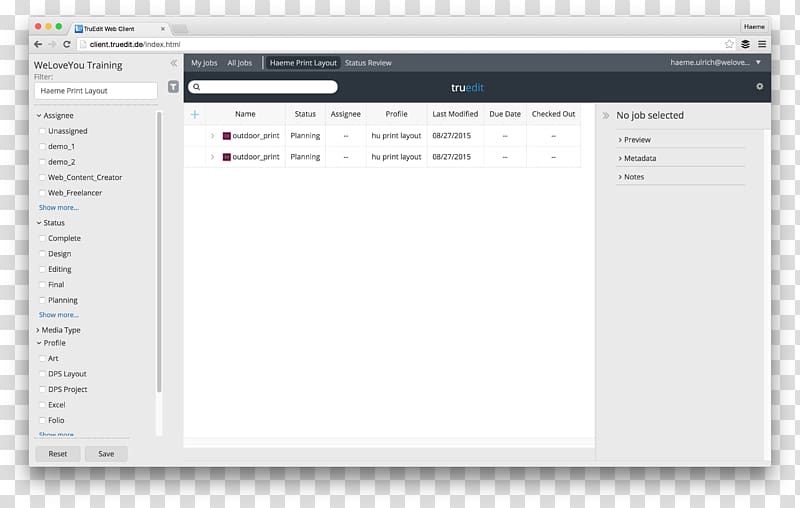Add a new job with plus icon
Viewport: 800px width, 508px height.
[x=195, y=114]
